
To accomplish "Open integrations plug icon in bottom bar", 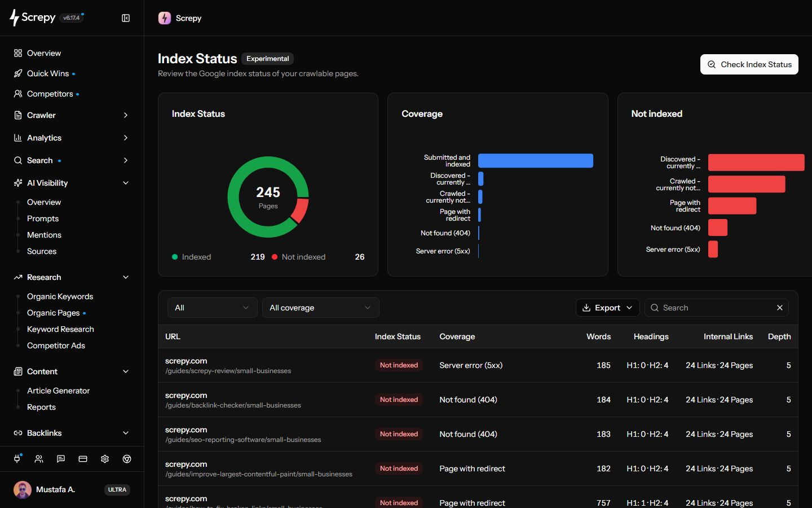I will click(17, 459).
